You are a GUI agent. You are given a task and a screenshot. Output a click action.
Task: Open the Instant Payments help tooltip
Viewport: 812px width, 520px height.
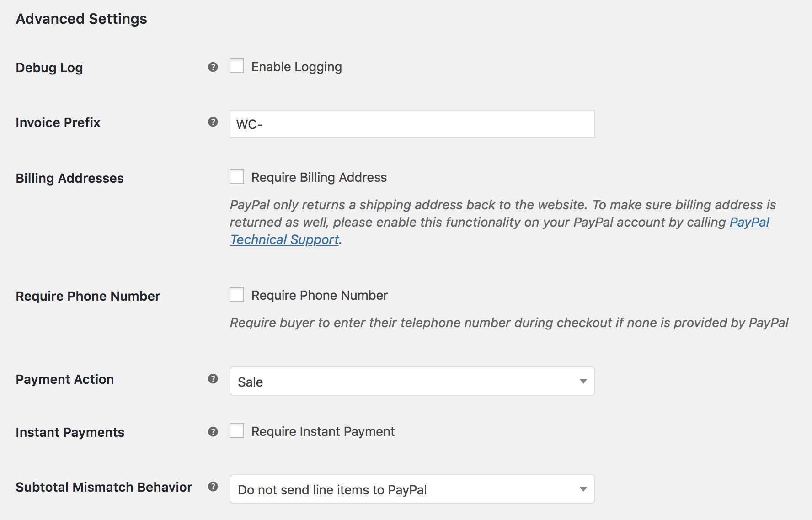(212, 431)
